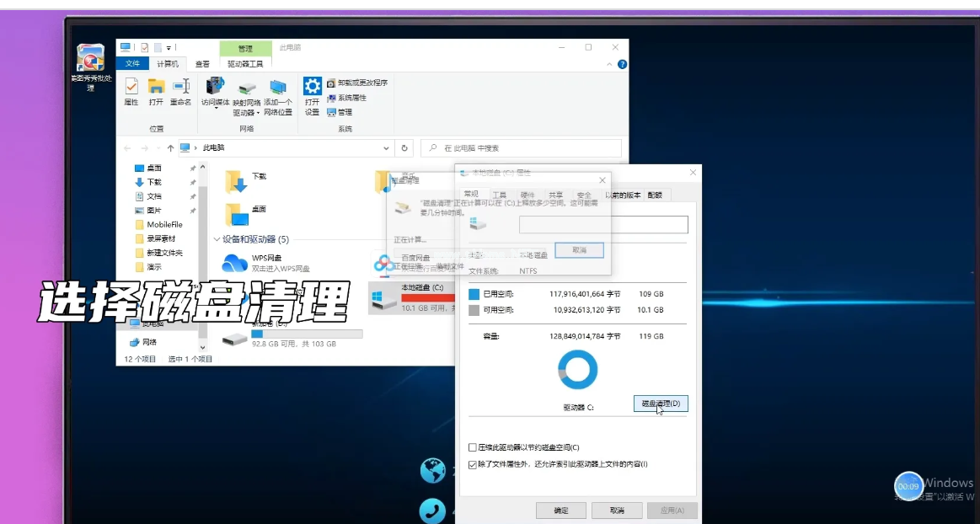Click the 打开设置 gear icon
The width and height of the screenshot is (980, 524).
pos(313,86)
